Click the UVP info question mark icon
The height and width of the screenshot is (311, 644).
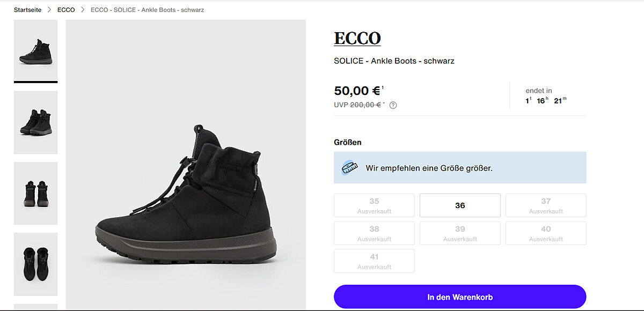(x=393, y=105)
